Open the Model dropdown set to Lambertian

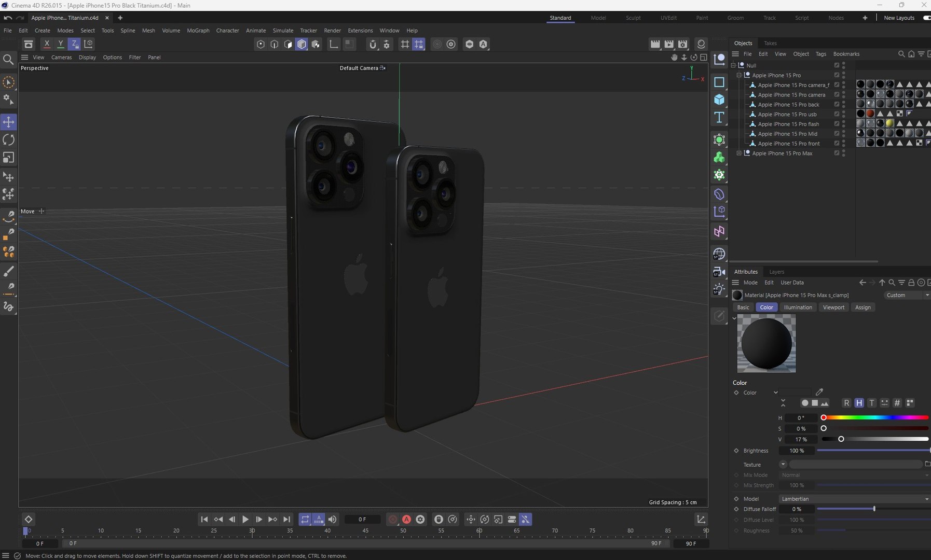coord(854,499)
